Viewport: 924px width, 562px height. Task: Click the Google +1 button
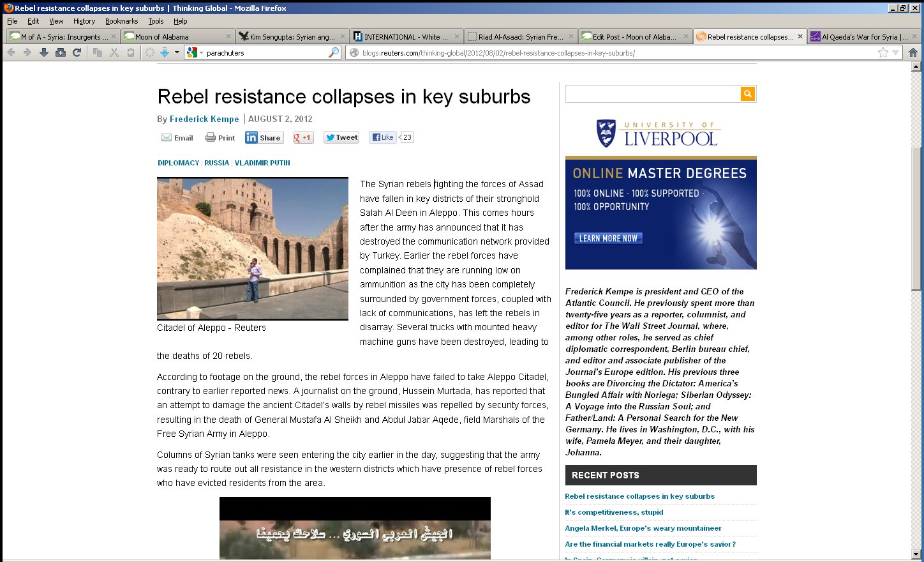[303, 137]
